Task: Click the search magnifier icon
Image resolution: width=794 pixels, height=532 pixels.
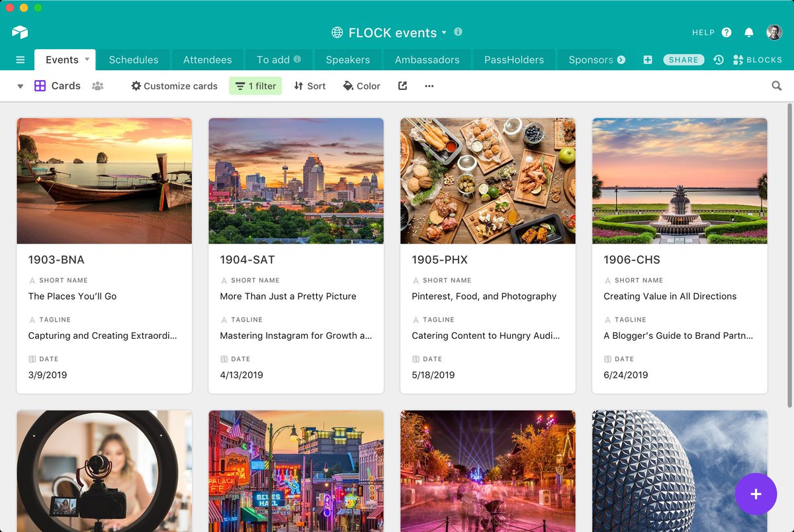Action: click(777, 86)
